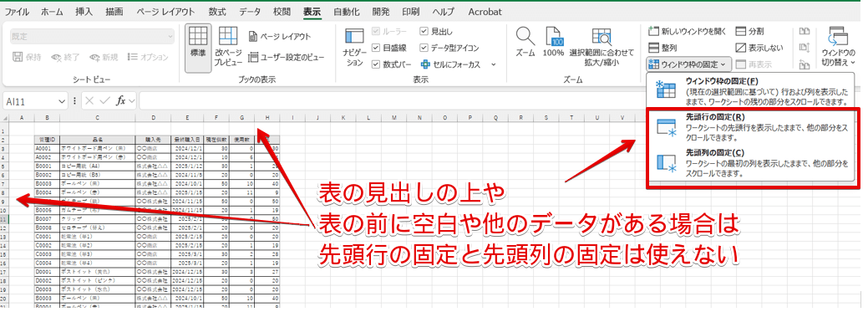Click 新規 new sheet view
This screenshot has height=312, width=868.
tap(104, 57)
